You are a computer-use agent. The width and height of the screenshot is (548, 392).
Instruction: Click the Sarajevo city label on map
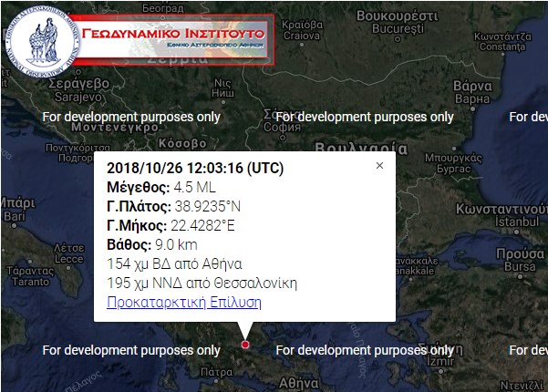pyautogui.click(x=78, y=97)
